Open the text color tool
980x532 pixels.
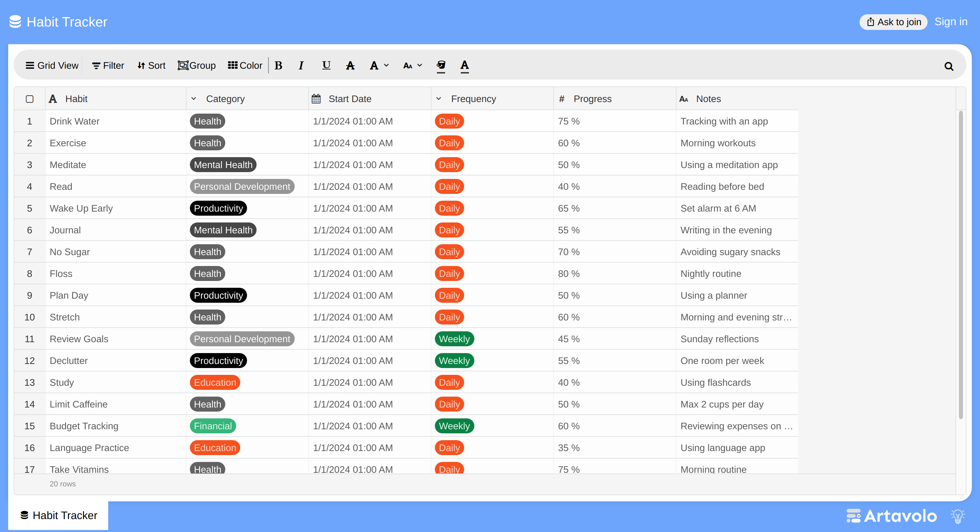464,66
